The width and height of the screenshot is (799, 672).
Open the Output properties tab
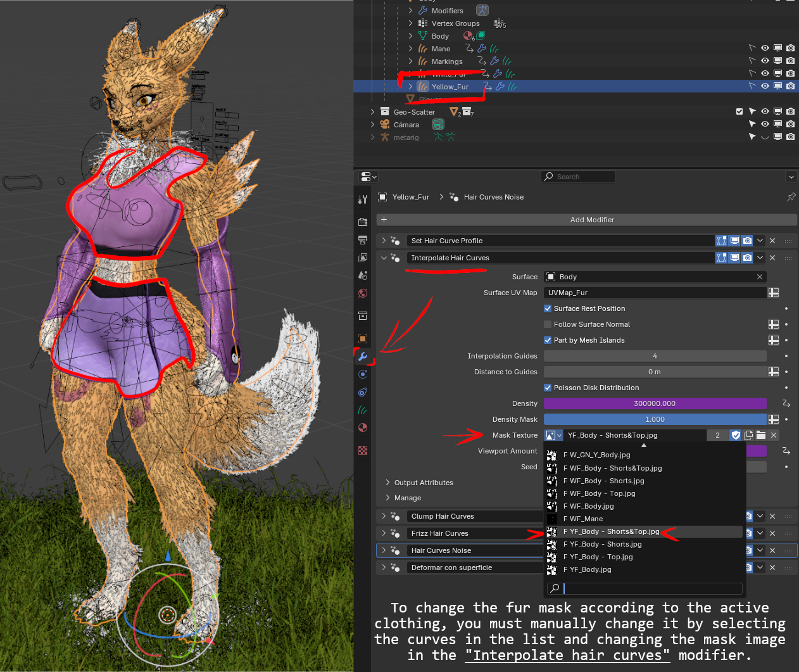point(363,240)
